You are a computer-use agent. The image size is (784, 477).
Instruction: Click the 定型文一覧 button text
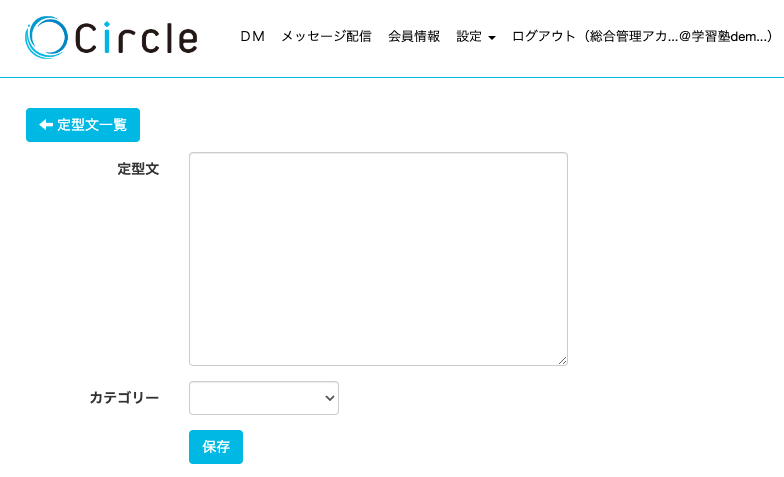coord(92,125)
